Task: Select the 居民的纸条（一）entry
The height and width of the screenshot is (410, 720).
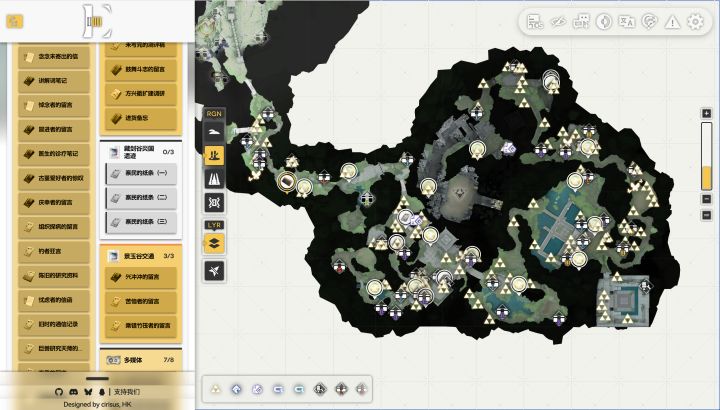Action: point(141,173)
